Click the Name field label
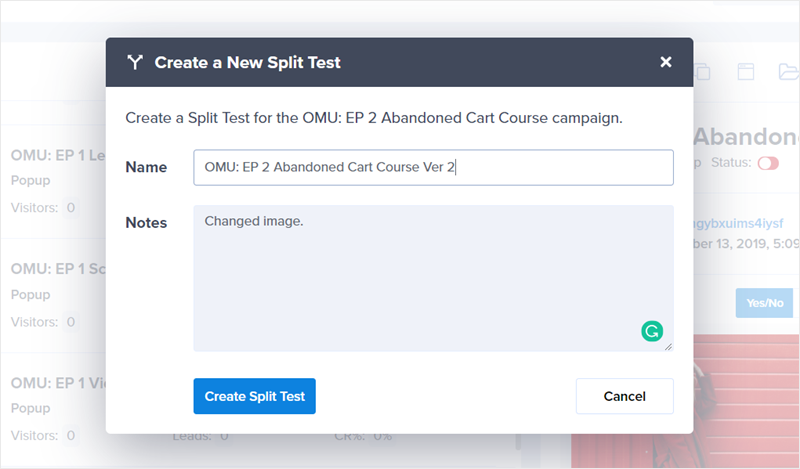The image size is (800, 469). [x=146, y=168]
